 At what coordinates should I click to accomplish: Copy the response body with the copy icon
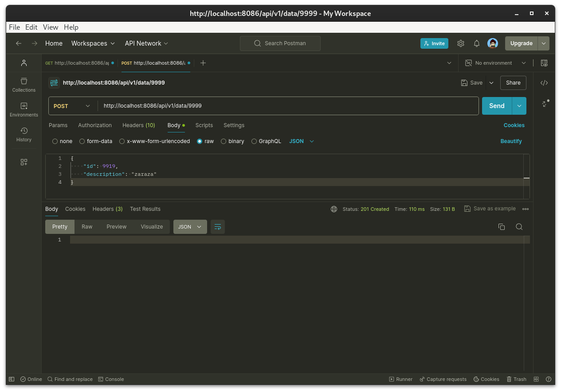tap(502, 227)
